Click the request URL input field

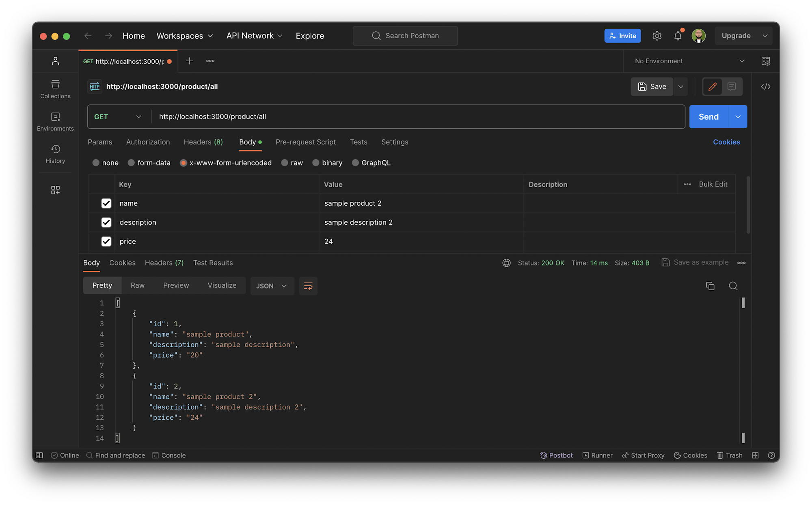418,117
